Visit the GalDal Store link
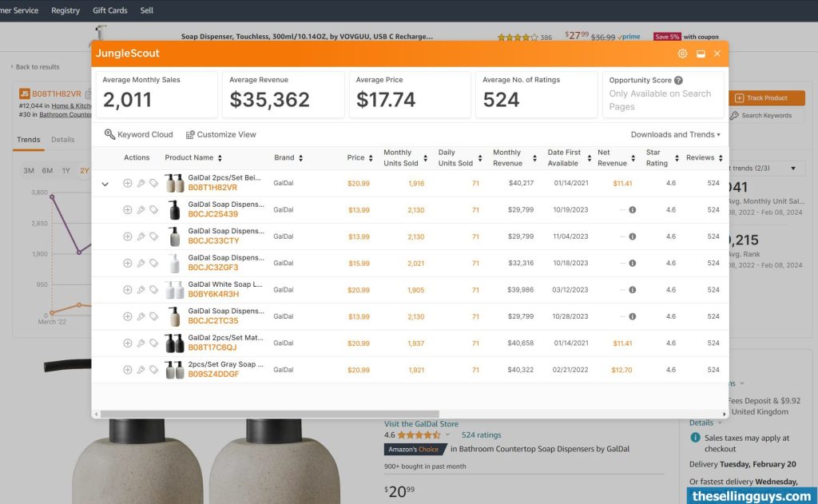Viewport: 818px width, 504px height. [x=421, y=424]
